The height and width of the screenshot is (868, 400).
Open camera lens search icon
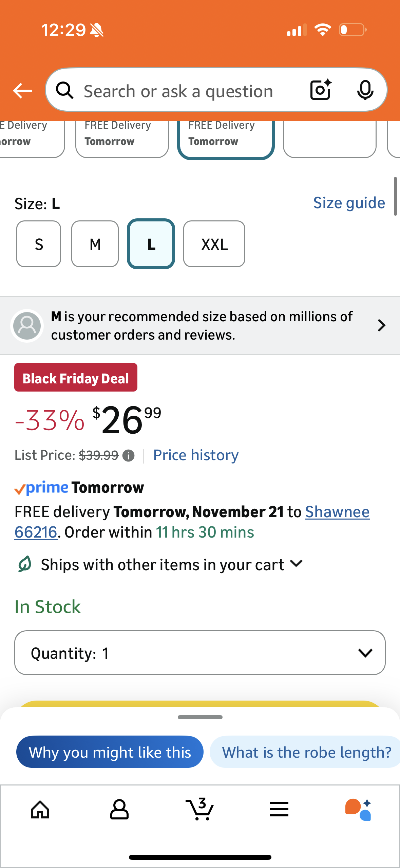coord(320,90)
